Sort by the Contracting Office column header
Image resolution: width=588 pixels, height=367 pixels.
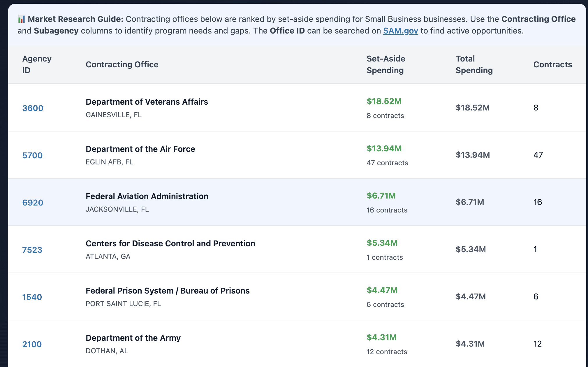122,64
